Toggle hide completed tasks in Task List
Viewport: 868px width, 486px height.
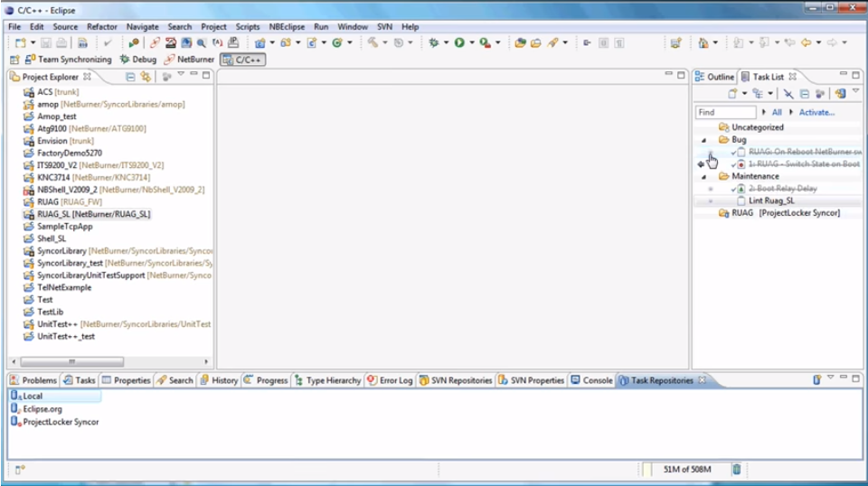(x=788, y=94)
